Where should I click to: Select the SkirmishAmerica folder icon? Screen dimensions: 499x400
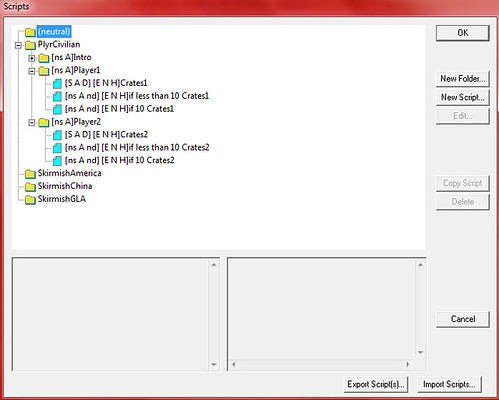(x=30, y=174)
